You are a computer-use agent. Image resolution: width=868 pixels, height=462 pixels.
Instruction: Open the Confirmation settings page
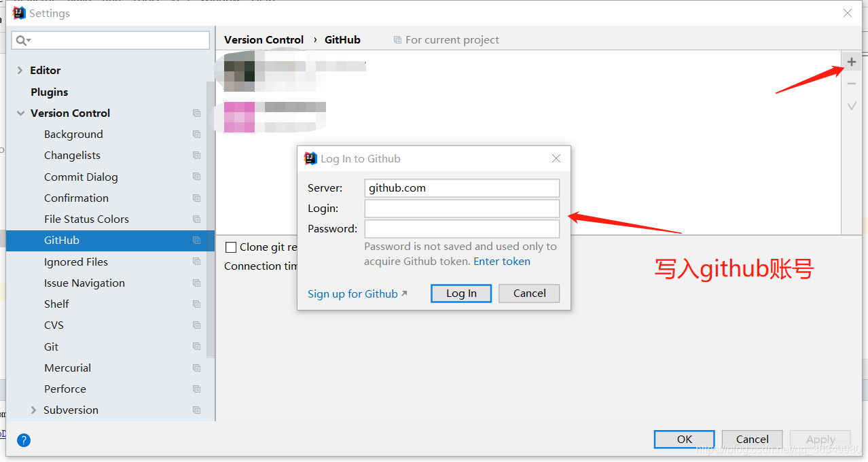pos(76,198)
